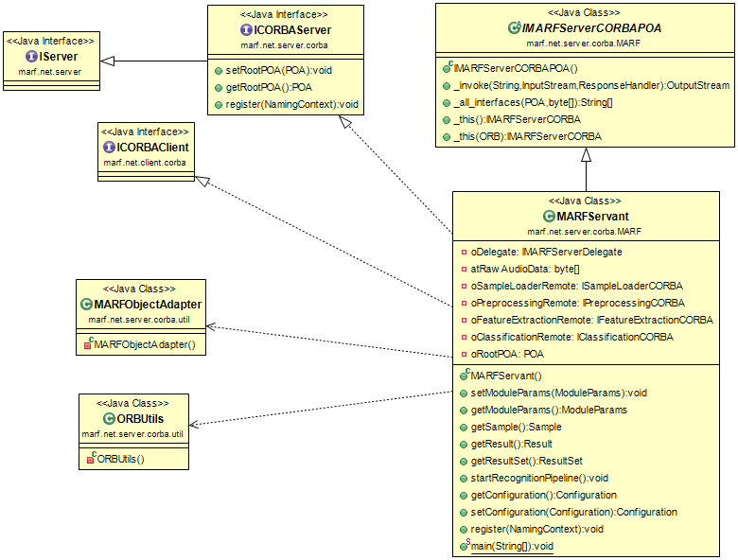Click the getConfiguration():Configuration method
Viewport: 738px width, 560px height.
tap(544, 495)
